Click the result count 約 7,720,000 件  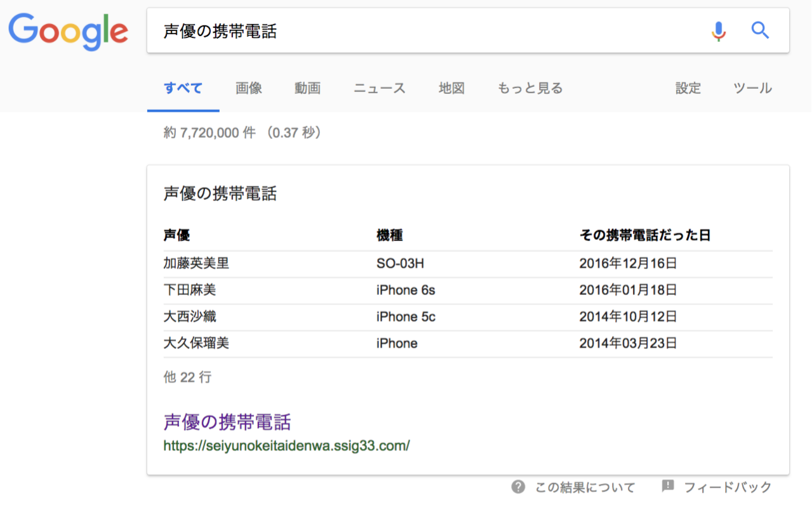pyautogui.click(x=210, y=133)
